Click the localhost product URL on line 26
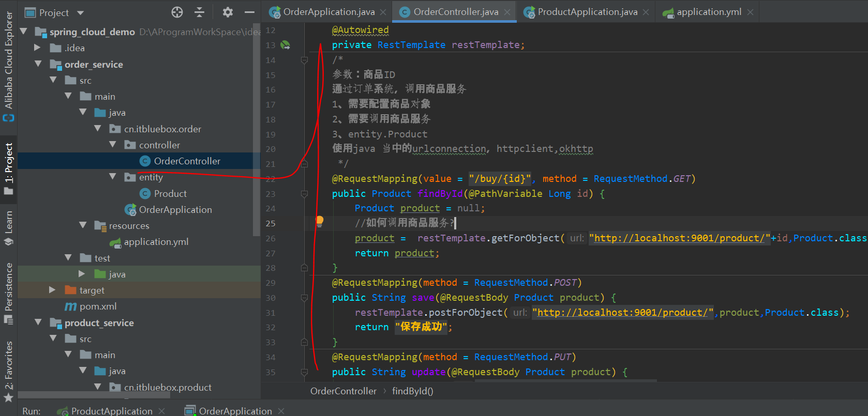Image resolution: width=868 pixels, height=416 pixels. [x=679, y=238]
